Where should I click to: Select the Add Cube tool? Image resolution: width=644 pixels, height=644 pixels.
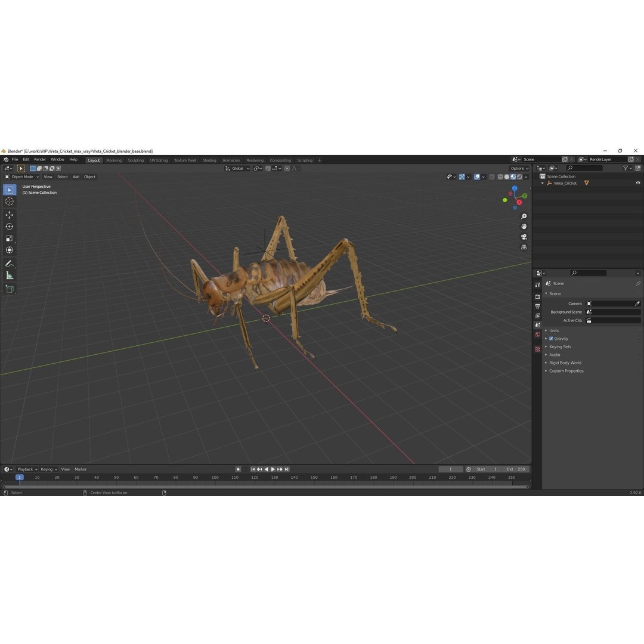pos(10,289)
